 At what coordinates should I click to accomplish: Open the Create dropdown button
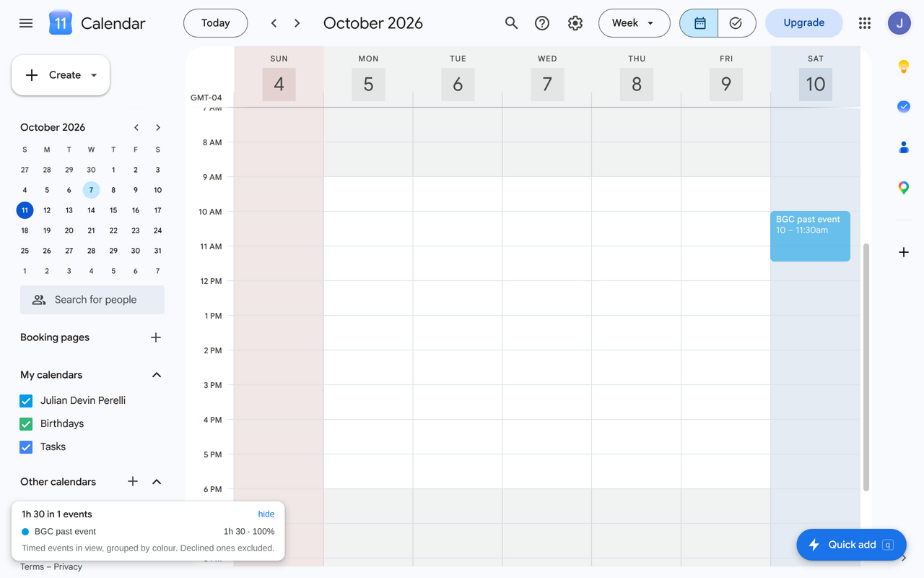point(61,75)
